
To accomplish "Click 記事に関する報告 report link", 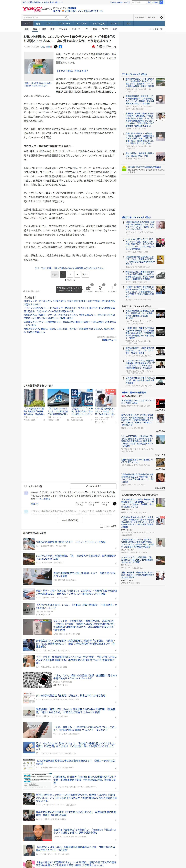I will pos(31,292).
